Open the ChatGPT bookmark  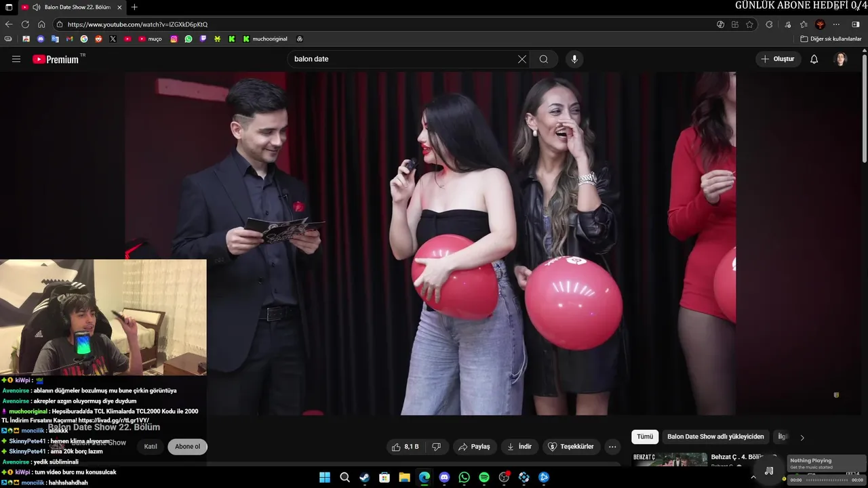click(x=300, y=39)
